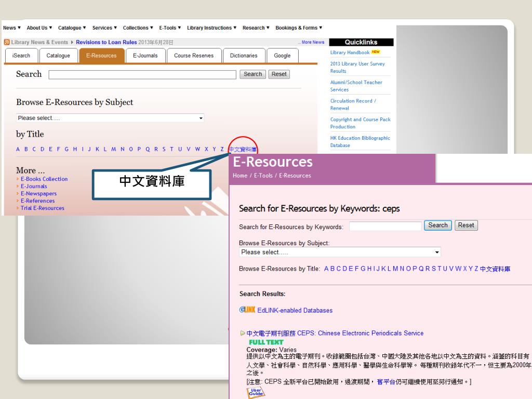Click letter A in pink panel title index

pos(326,269)
